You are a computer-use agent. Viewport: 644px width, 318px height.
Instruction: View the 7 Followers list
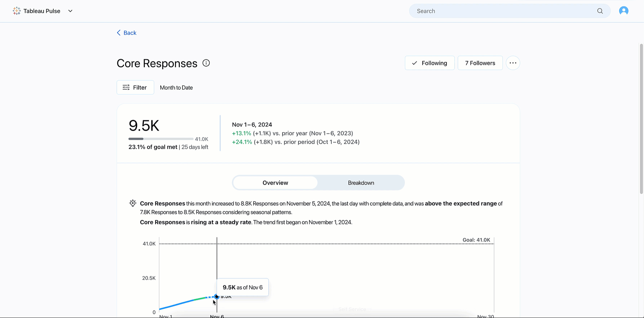(x=480, y=63)
